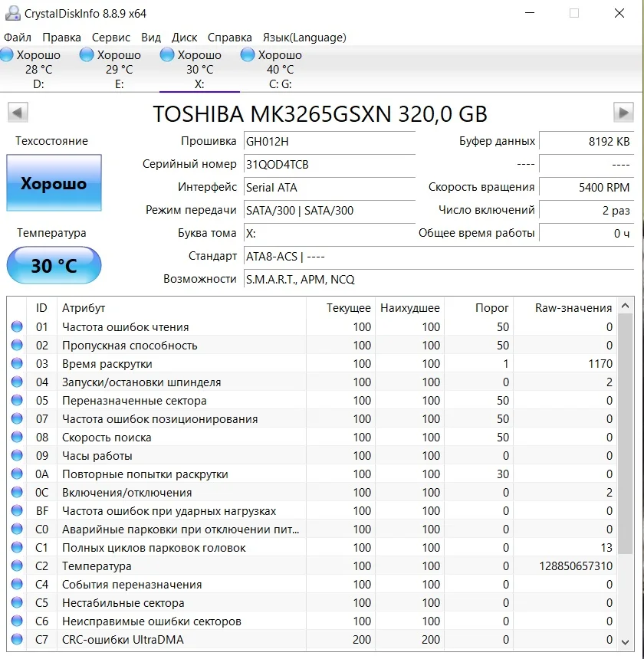Image resolution: width=644 pixels, height=659 pixels.
Task: Click the raw value 12885065731​0
Action: (x=576, y=566)
